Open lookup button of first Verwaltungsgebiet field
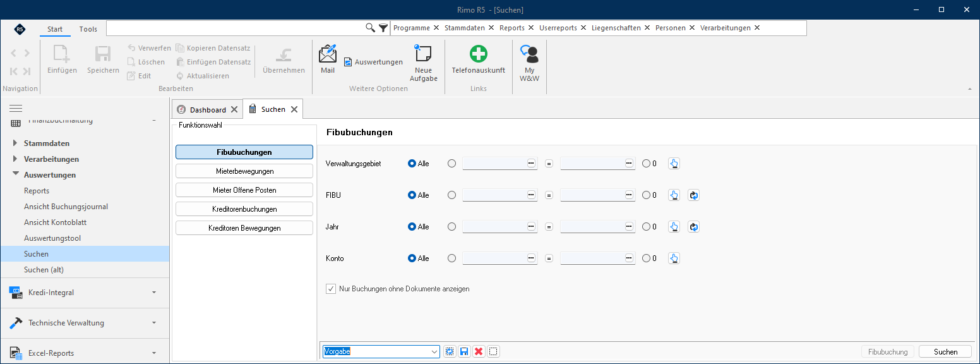This screenshot has width=980, height=364. pyautogui.click(x=531, y=163)
